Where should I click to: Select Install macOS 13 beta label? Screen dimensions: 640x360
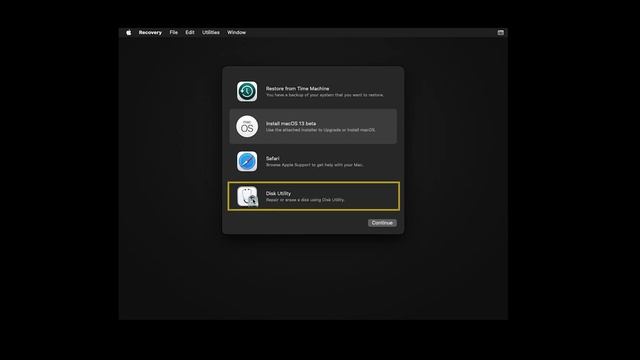pyautogui.click(x=291, y=123)
